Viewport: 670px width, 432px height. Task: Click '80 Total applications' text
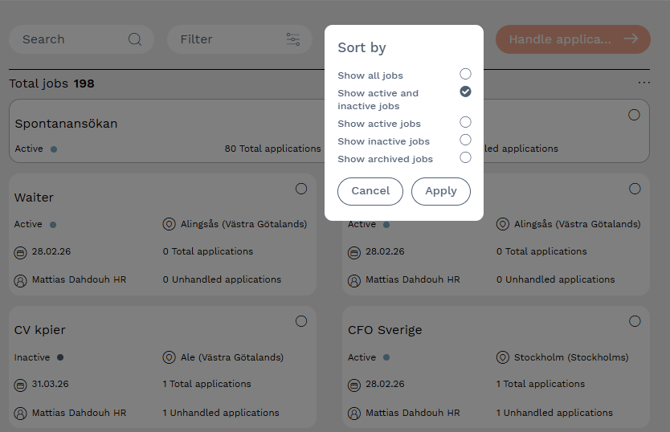[273, 149]
